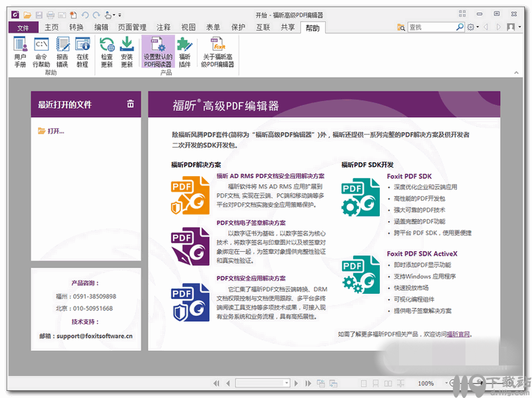Open the 文件 file menu
This screenshot has width=532, height=398.
(23, 27)
